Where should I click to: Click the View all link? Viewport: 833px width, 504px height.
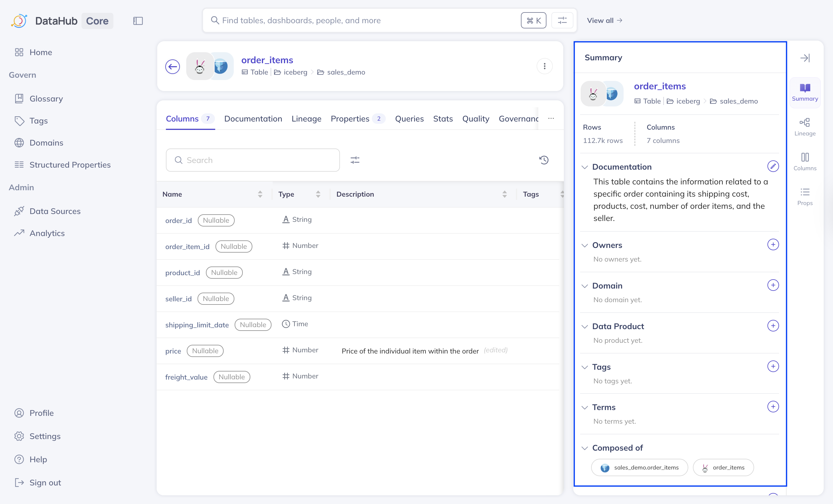point(604,21)
